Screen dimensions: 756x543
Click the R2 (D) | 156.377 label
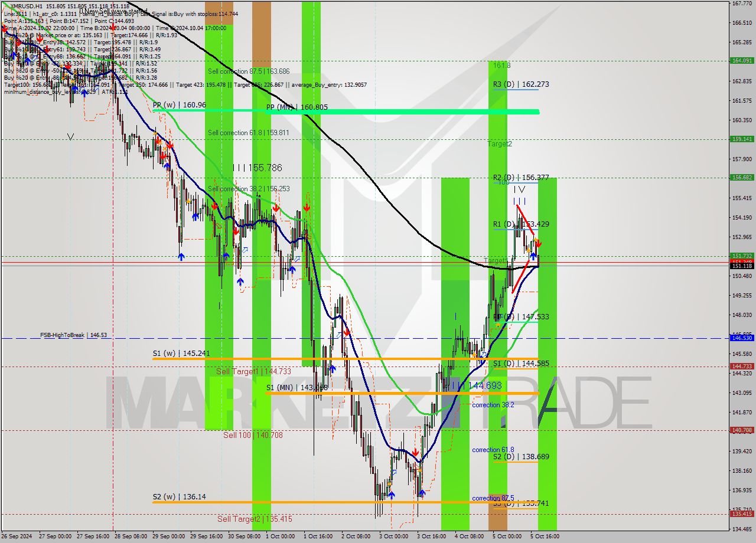point(521,177)
